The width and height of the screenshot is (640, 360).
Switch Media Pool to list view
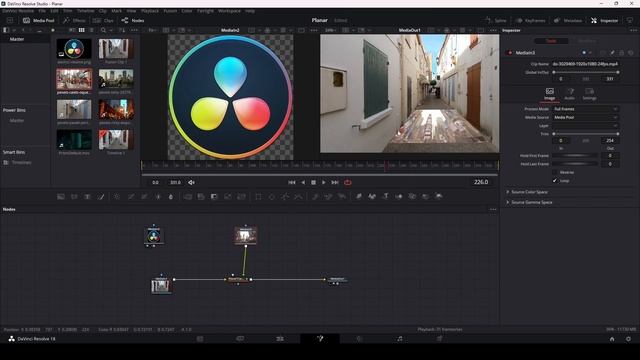click(x=91, y=30)
